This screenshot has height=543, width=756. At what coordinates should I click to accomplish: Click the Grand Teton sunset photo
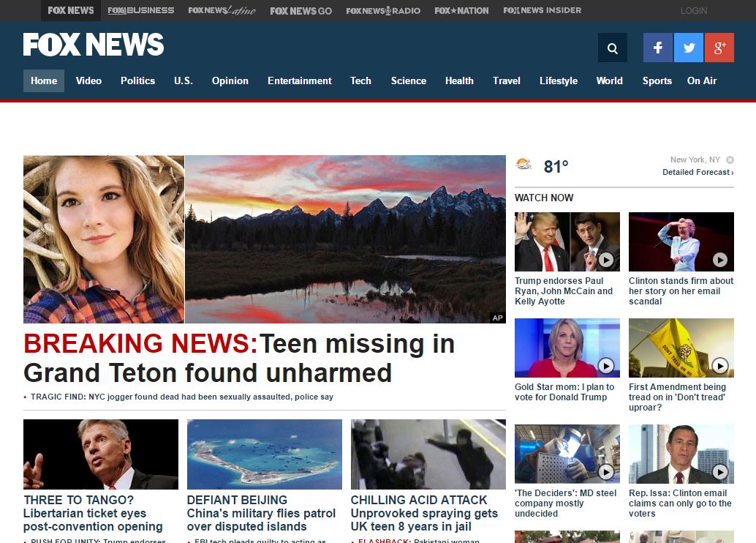(345, 239)
